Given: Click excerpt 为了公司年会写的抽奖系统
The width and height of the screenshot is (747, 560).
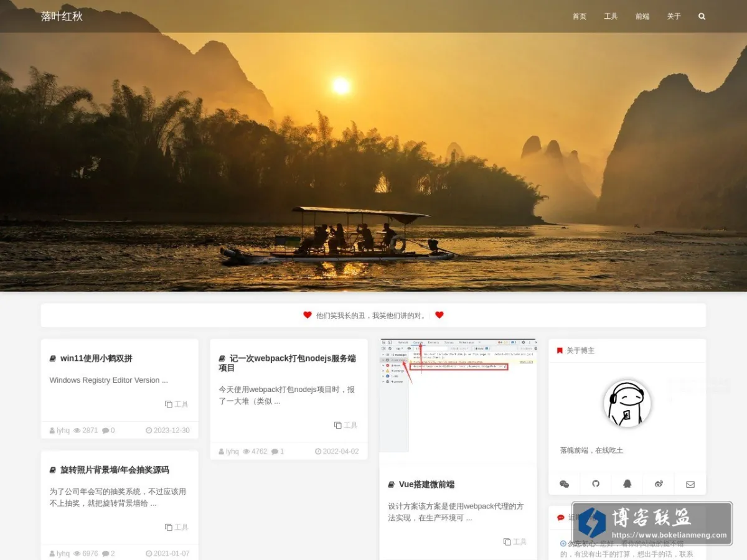Looking at the screenshot, I should 118,497.
